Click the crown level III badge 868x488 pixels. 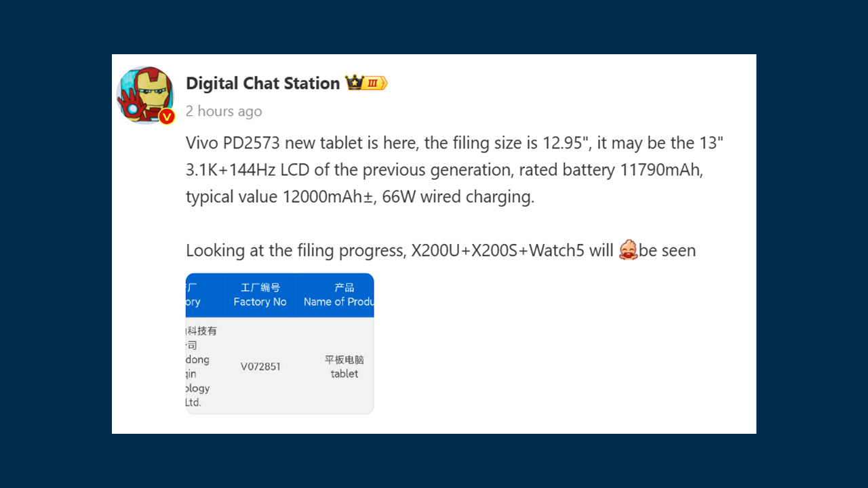(366, 83)
